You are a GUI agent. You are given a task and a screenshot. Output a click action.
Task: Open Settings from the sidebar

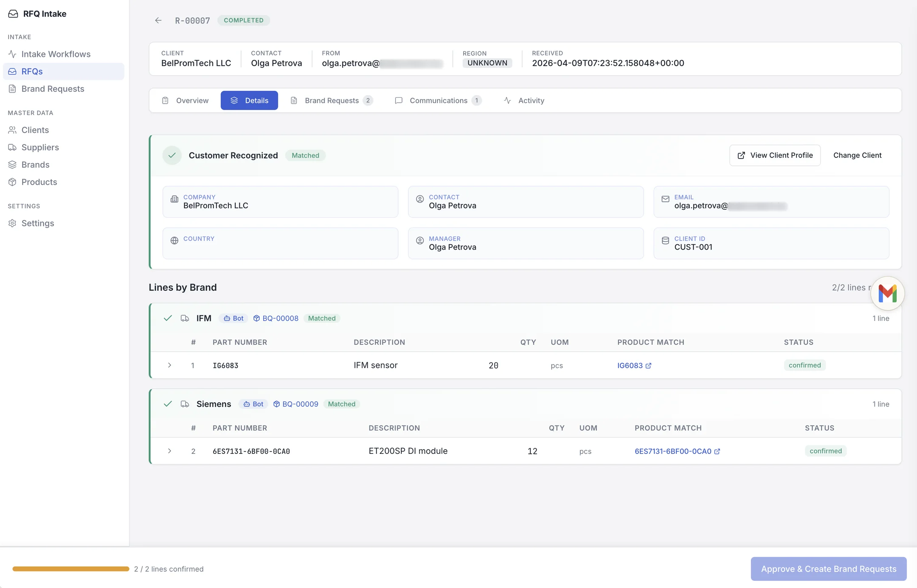point(63,223)
